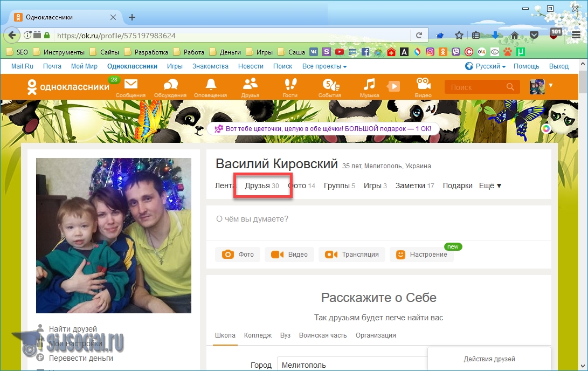
Task: Open Сообщения messages envelope icon
Action: click(130, 85)
